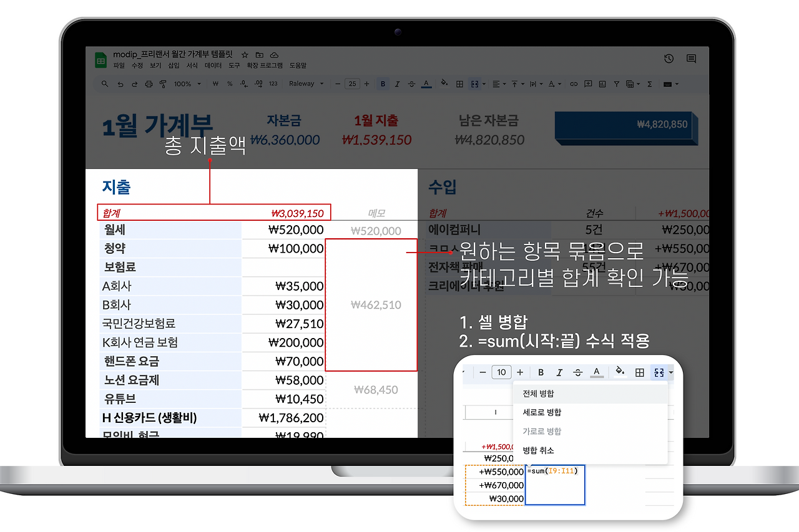Open the Raleway font dropdown

pos(306,84)
